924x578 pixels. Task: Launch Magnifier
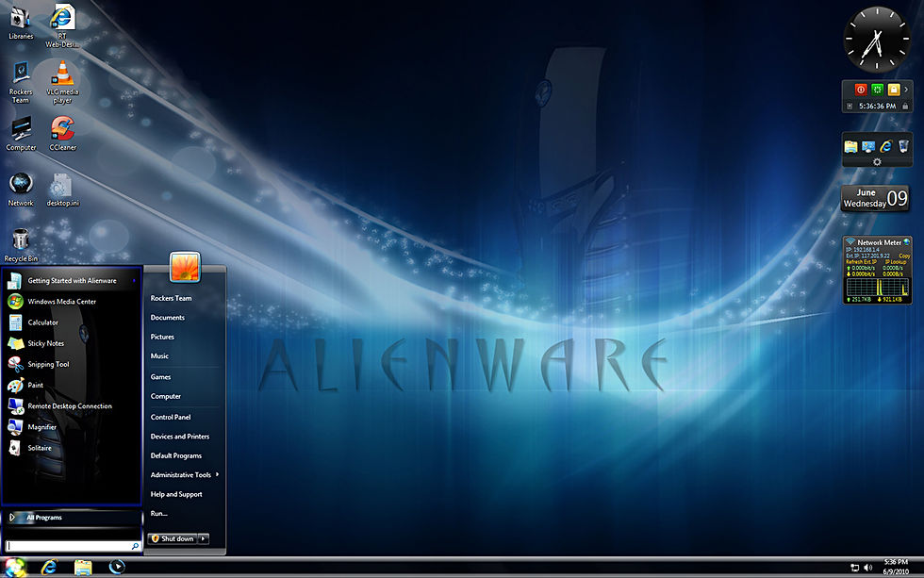[72, 427]
